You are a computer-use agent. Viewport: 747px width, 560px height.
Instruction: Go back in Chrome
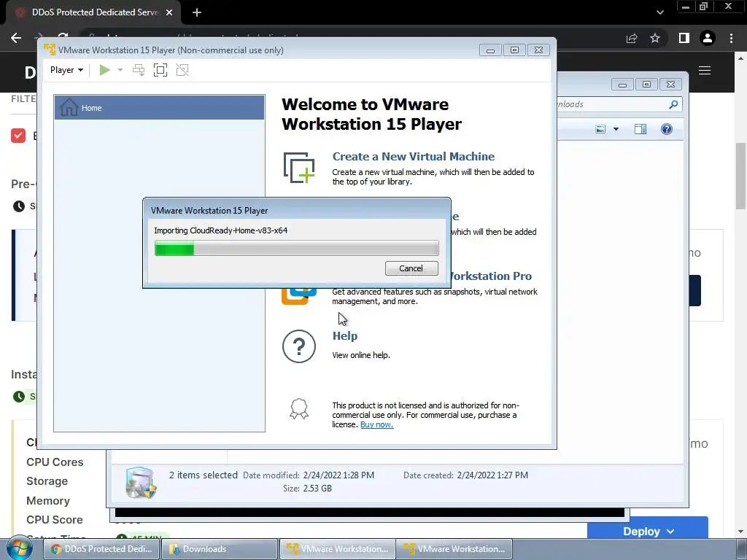click(16, 38)
